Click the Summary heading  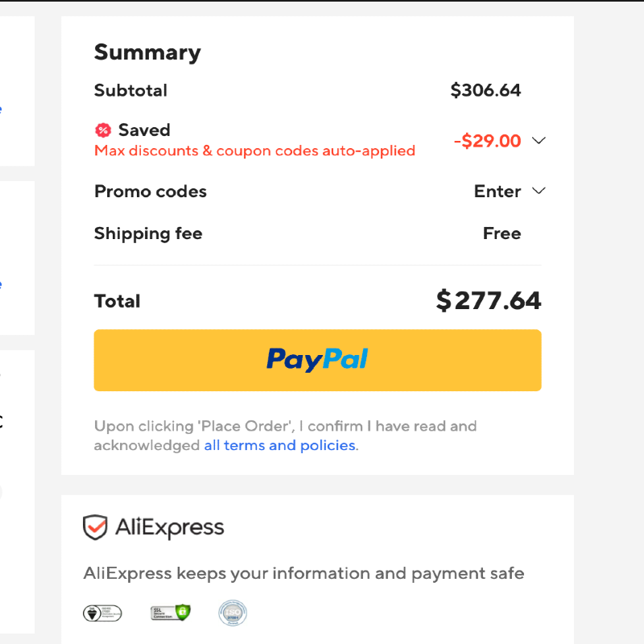point(147,52)
